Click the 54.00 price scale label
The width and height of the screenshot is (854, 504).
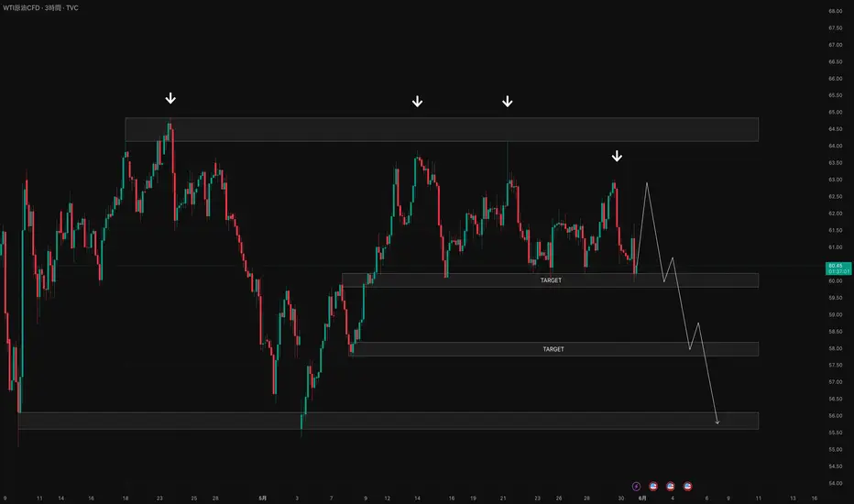[x=835, y=483]
